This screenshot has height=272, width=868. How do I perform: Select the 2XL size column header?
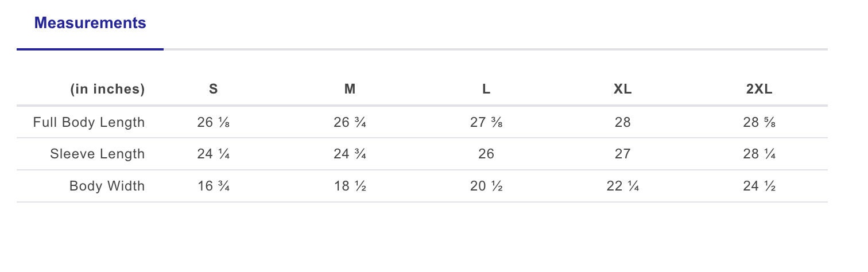click(x=759, y=90)
